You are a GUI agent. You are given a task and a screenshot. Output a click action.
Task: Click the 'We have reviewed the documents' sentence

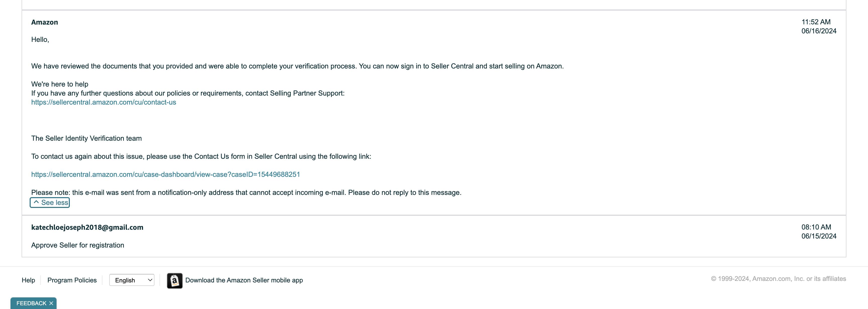pos(297,66)
